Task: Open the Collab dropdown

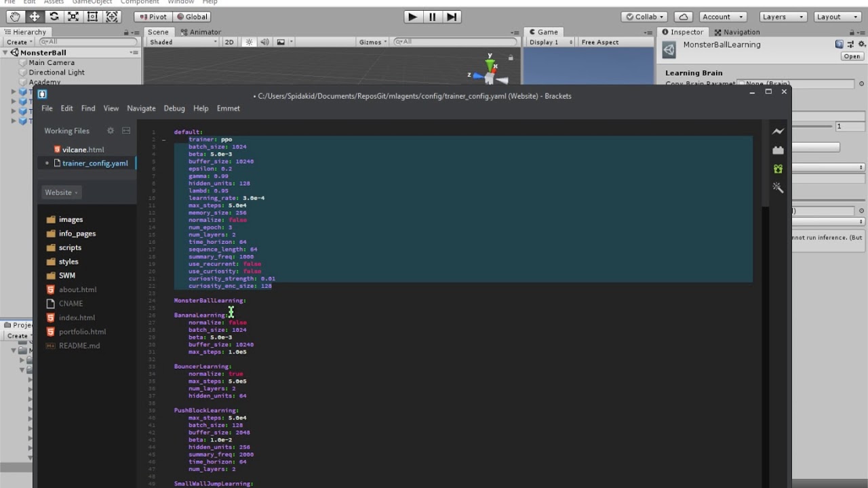Action: 644,16
